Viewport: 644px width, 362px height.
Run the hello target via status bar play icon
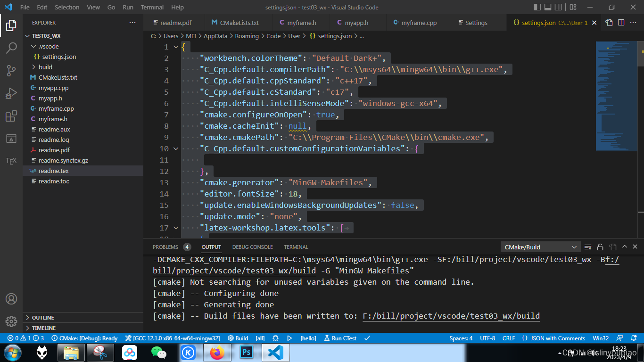pos(289,338)
